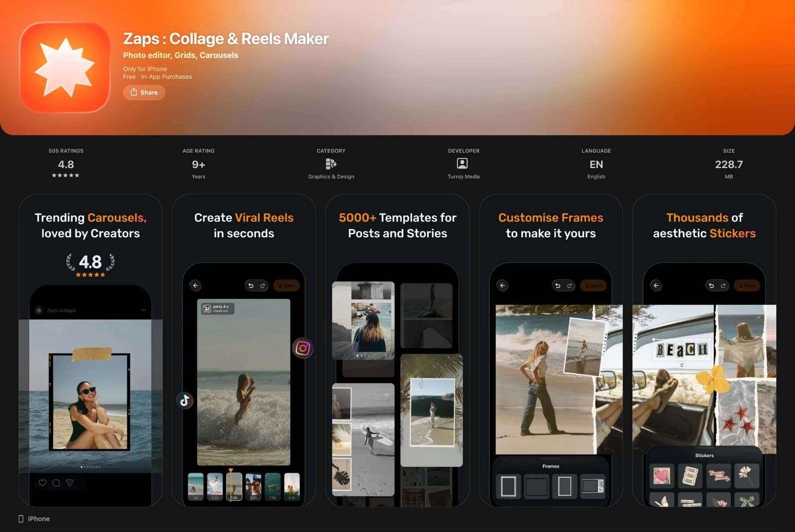Viewport: 795px width, 532px height.
Task: Click back arrow in Customise Frames screenshot
Action: coord(502,285)
